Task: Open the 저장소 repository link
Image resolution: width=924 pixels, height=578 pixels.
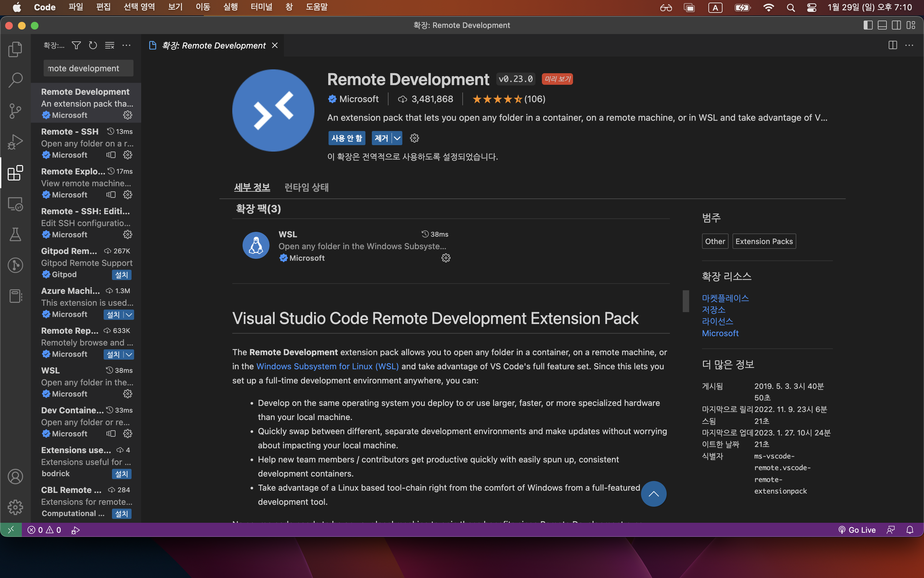Action: [x=713, y=309]
